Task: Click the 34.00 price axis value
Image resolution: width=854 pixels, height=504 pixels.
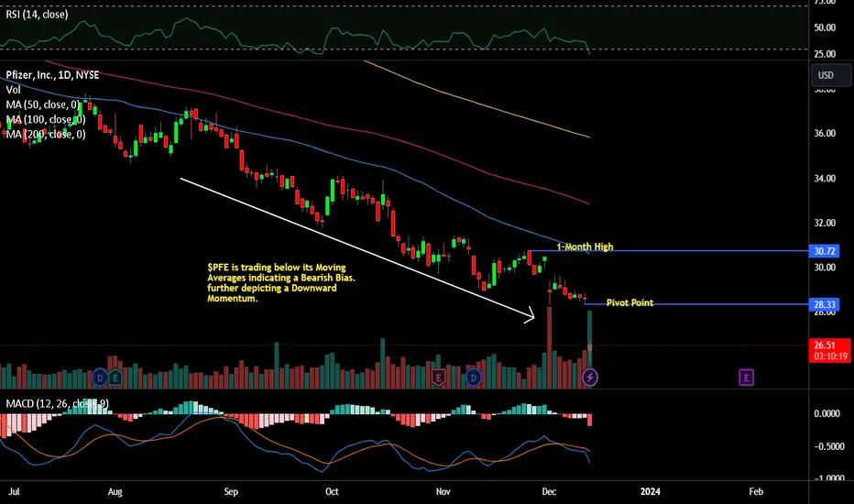Action: (x=825, y=178)
